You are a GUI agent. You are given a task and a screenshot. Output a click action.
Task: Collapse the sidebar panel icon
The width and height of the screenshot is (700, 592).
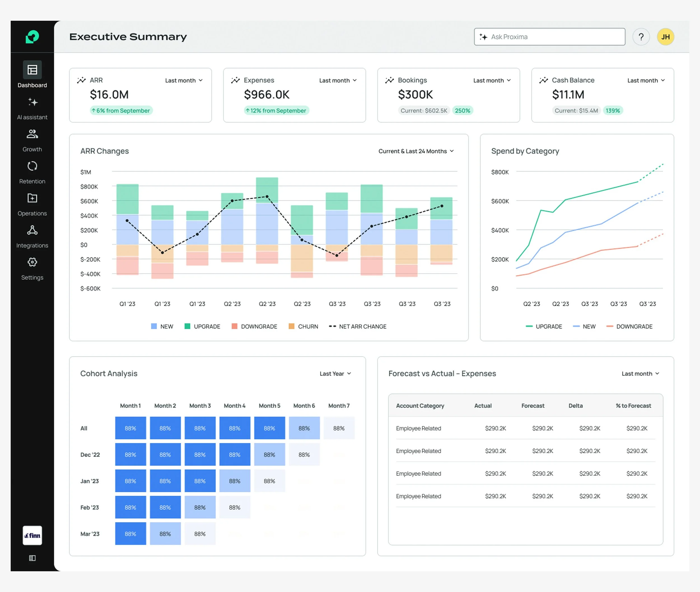(x=32, y=558)
